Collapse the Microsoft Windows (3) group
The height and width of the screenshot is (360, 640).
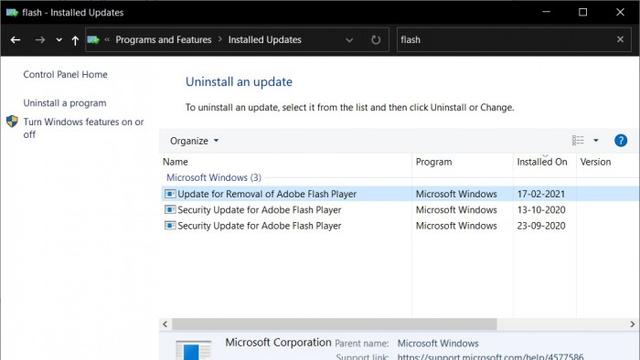214,178
